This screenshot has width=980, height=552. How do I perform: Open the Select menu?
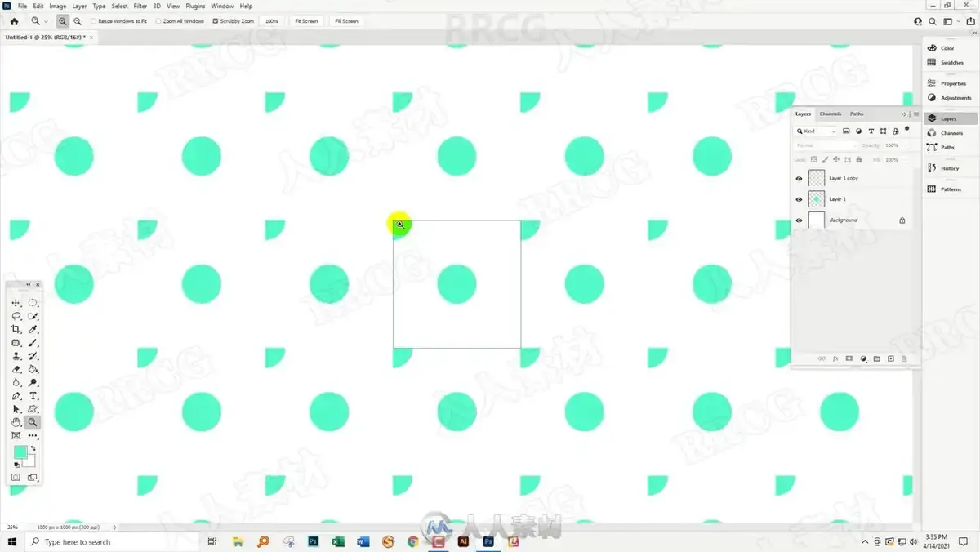pos(120,6)
